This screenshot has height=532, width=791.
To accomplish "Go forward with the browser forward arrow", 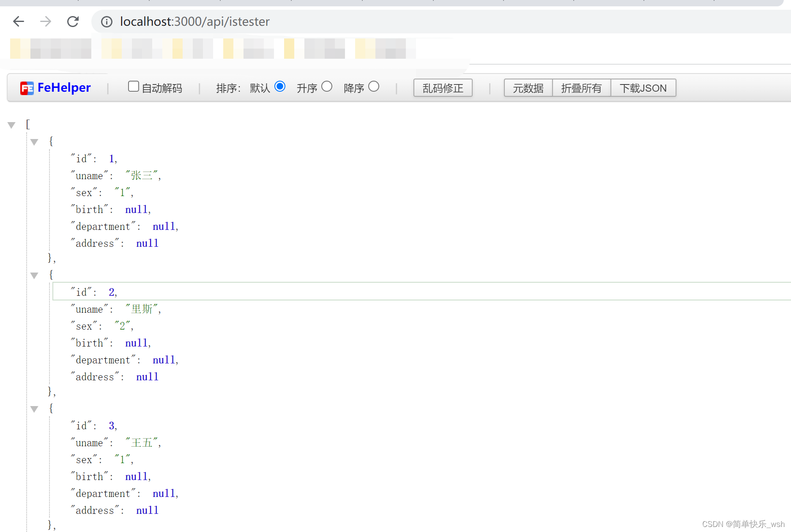I will [x=46, y=21].
